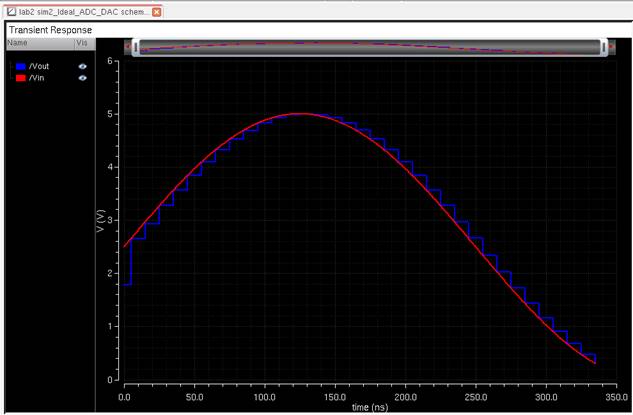Screen dimensions: 633x415
Task: Click the Transient Response panel title
Action: click(x=50, y=30)
